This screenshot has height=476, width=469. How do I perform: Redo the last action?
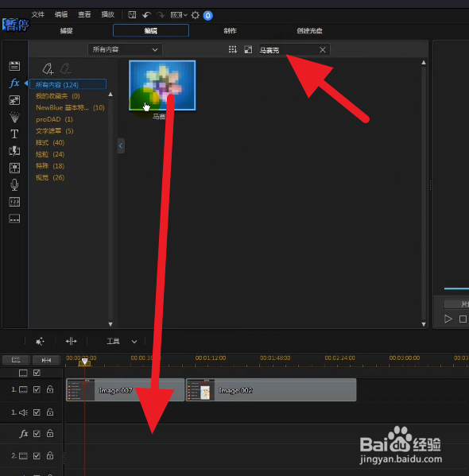(161, 15)
